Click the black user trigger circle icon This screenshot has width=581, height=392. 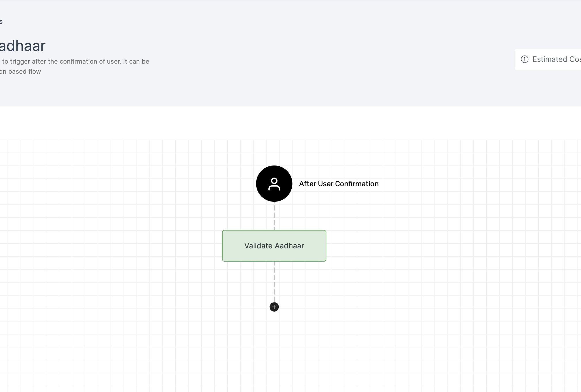(274, 184)
